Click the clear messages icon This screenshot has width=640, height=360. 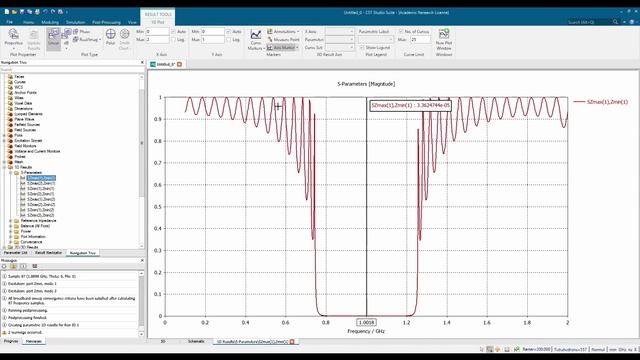click(35, 266)
